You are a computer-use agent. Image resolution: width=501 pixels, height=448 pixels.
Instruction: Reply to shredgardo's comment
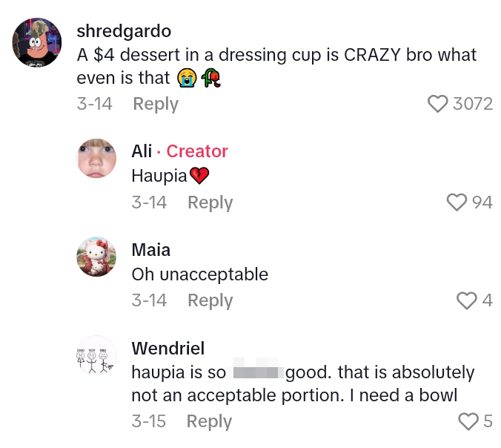pyautogui.click(x=156, y=104)
